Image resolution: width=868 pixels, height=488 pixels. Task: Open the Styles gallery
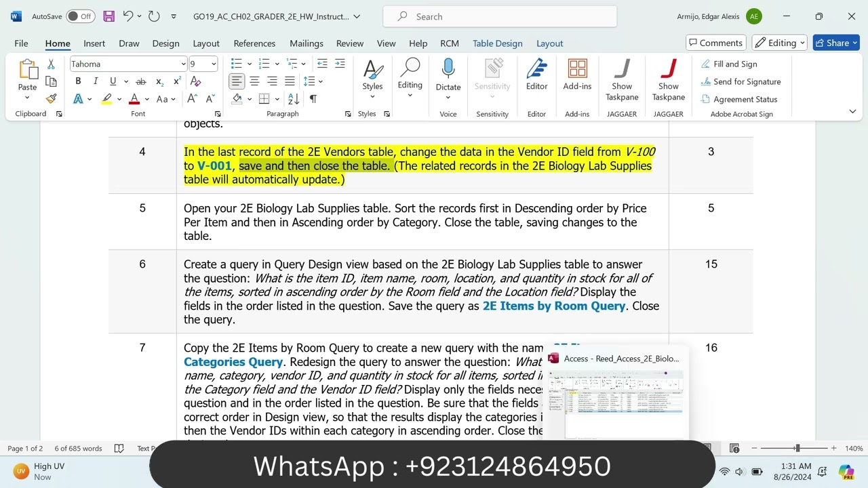[372, 78]
